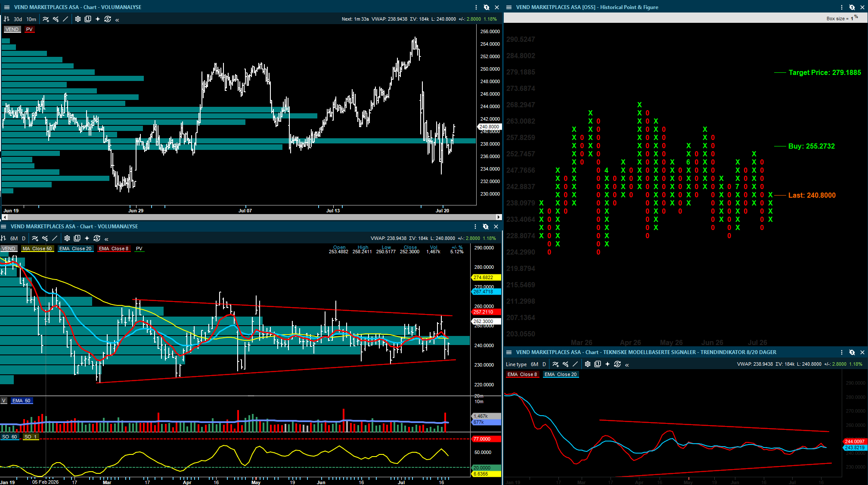Screen dimensions: 868x485
Task: Open three-dot options of the Trendindikator panel
Action: tap(842, 352)
